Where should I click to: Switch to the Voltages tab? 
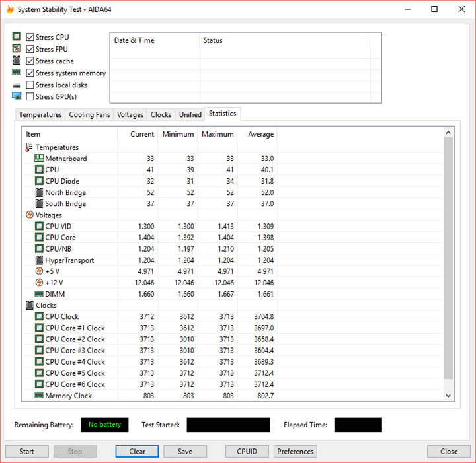coord(130,115)
